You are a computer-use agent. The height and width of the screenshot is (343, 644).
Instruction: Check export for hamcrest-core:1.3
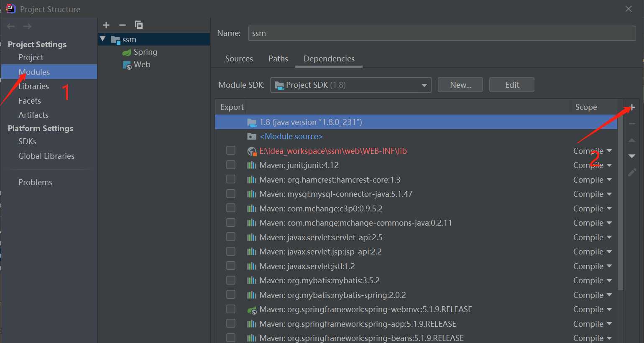click(x=231, y=179)
